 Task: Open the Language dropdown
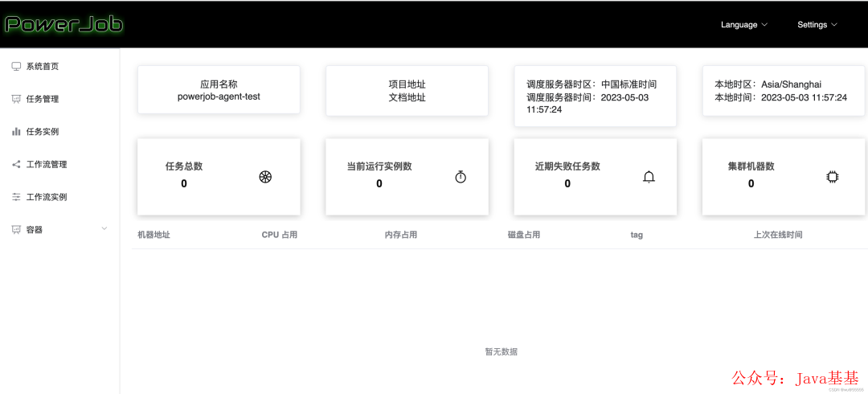[744, 25]
